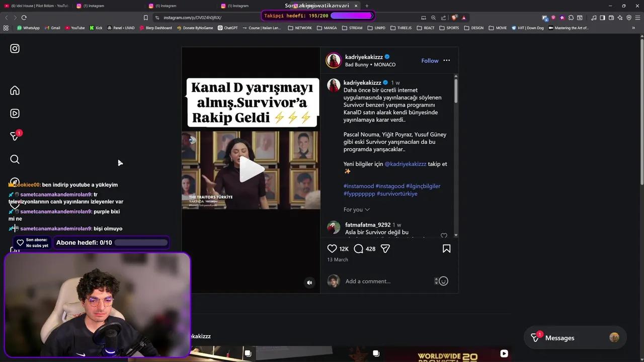This screenshot has height=362, width=644.
Task: Open the #instamood hashtag
Action: (x=359, y=186)
